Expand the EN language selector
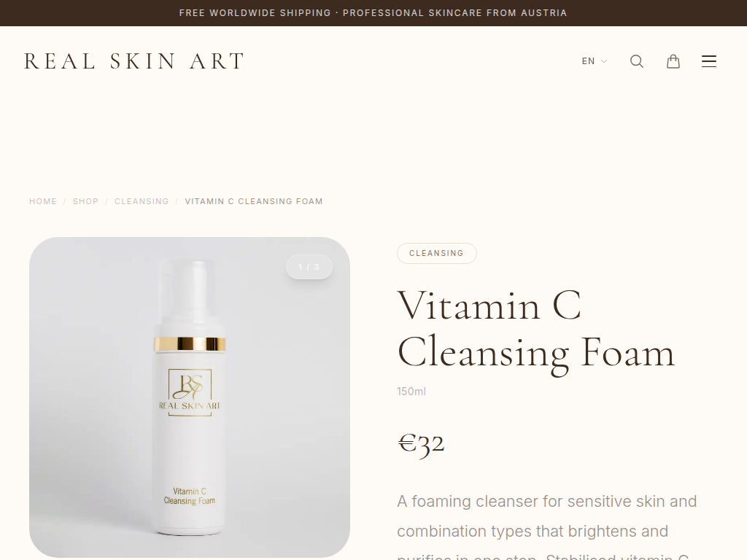The image size is (747, 560). [594, 61]
